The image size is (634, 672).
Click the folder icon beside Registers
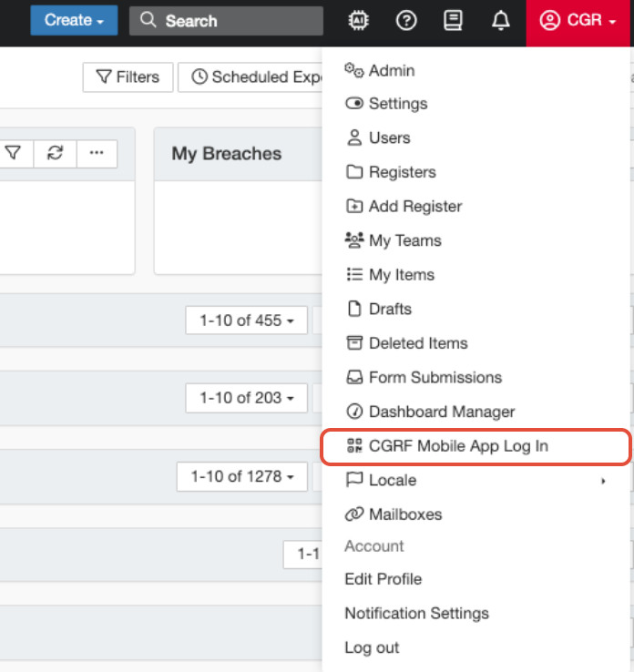(x=354, y=172)
